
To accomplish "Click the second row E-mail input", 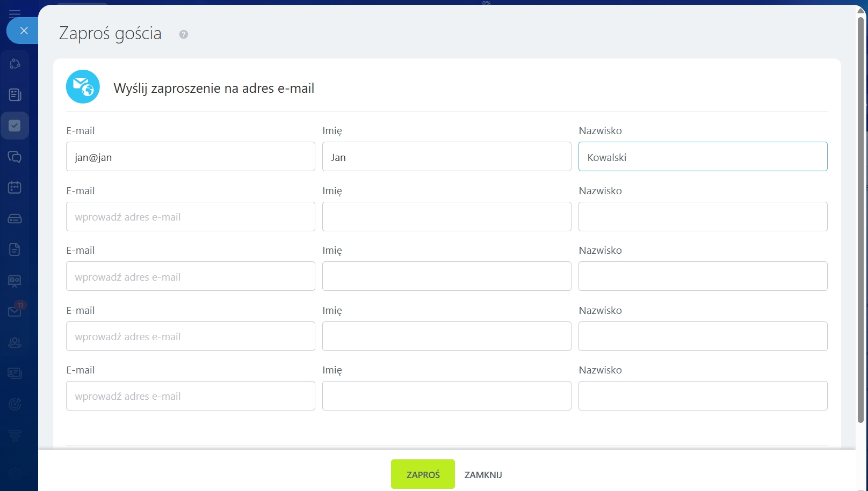I will tap(190, 217).
